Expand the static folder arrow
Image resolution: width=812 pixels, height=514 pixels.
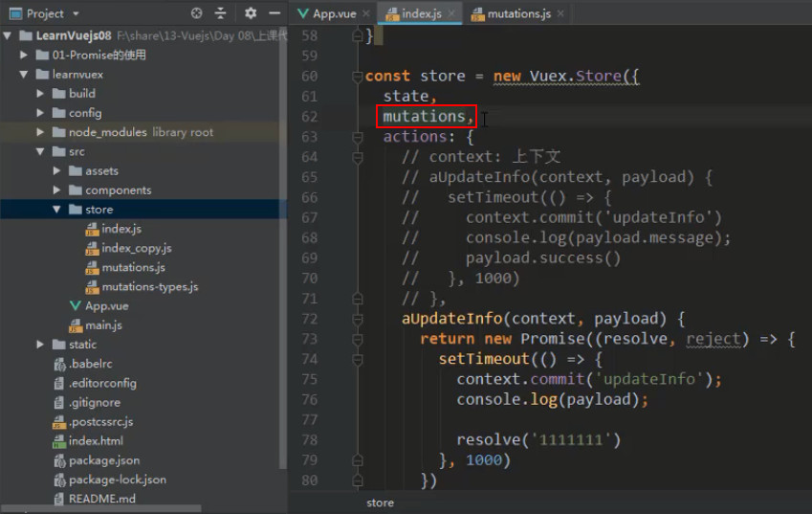click(x=40, y=344)
